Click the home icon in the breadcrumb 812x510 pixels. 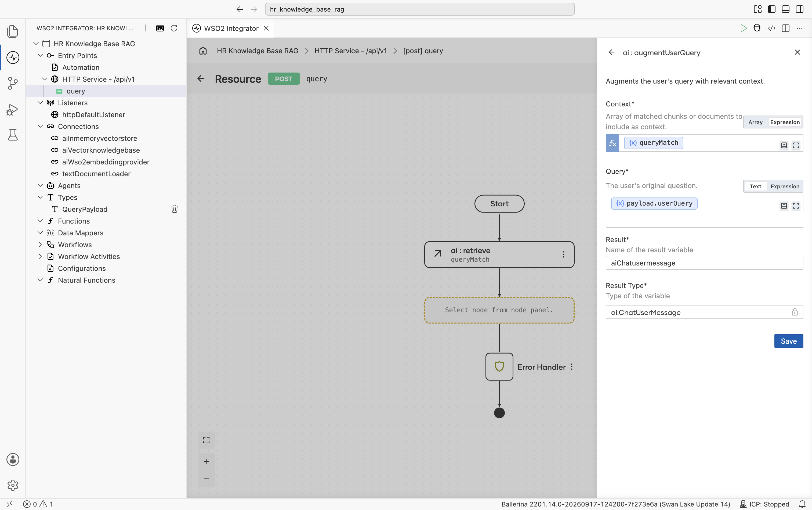(x=203, y=51)
